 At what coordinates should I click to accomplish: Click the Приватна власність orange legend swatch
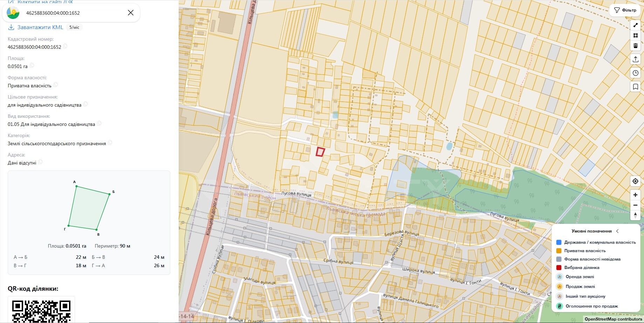click(559, 251)
